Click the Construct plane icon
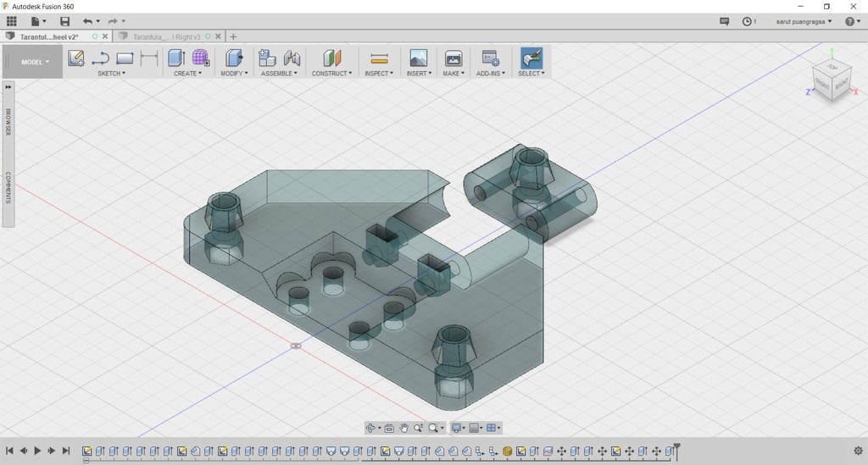This screenshot has height=465, width=868. coord(332,58)
